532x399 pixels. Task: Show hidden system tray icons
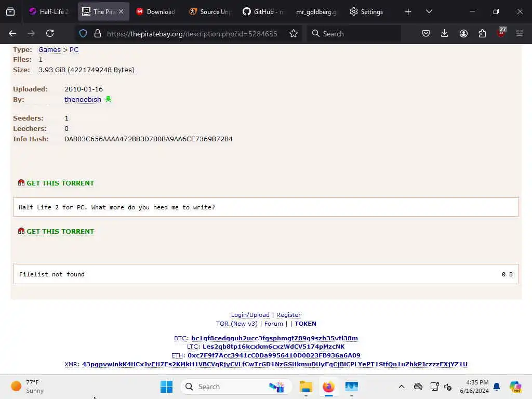(402, 387)
